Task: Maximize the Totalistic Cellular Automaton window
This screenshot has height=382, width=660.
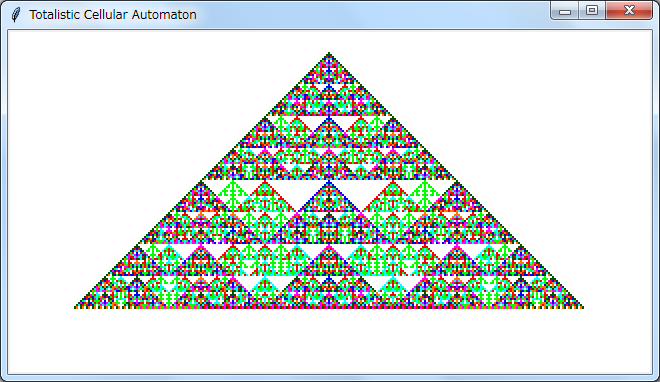Action: (592, 11)
